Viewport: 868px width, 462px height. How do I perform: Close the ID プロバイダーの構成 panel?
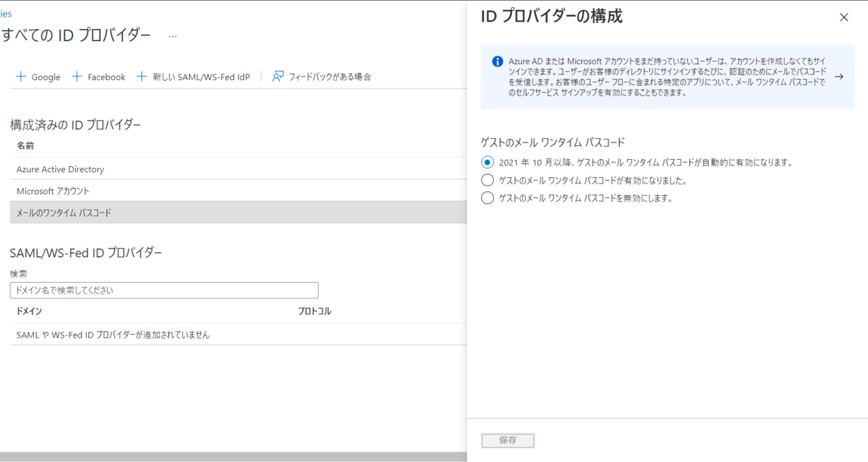[843, 17]
